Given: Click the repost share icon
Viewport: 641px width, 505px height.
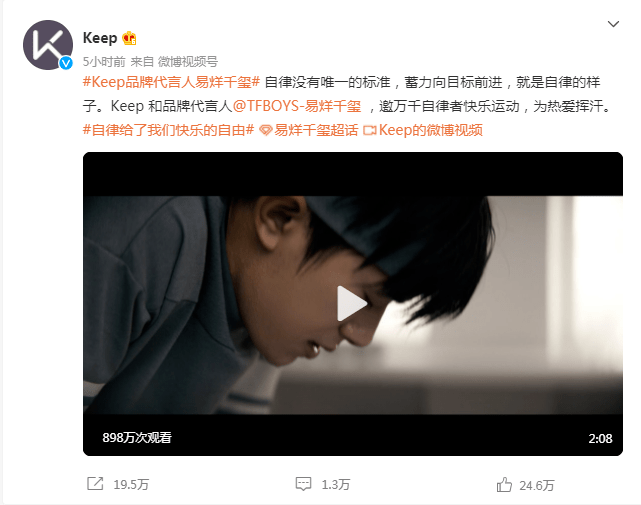Looking at the screenshot, I should tap(95, 484).
